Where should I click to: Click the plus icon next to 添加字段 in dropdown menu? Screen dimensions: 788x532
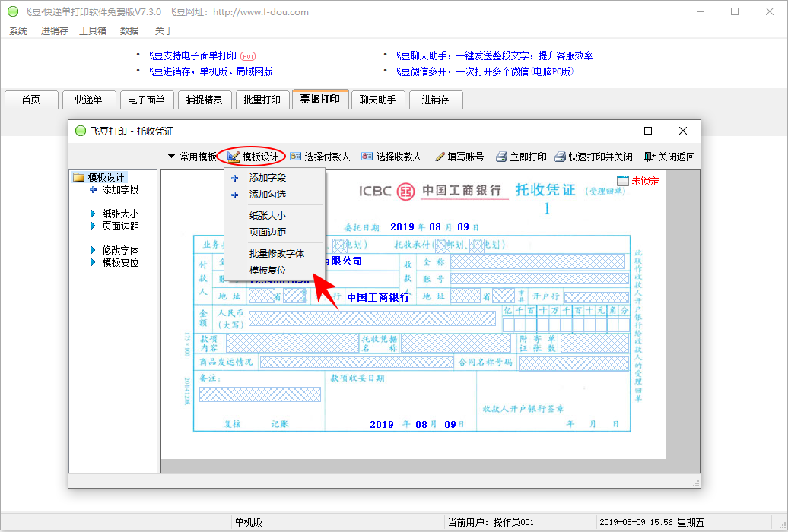235,178
